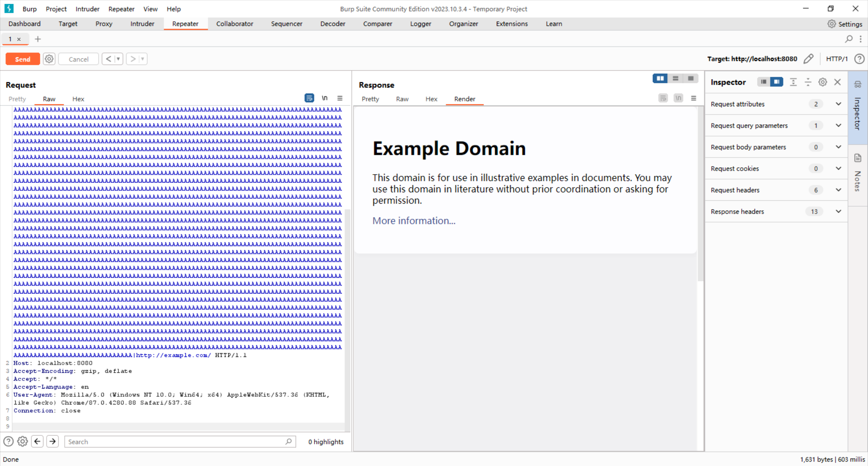Viewport: 868px width, 466px height.
Task: Open the Intruder menu
Action: tap(87, 9)
